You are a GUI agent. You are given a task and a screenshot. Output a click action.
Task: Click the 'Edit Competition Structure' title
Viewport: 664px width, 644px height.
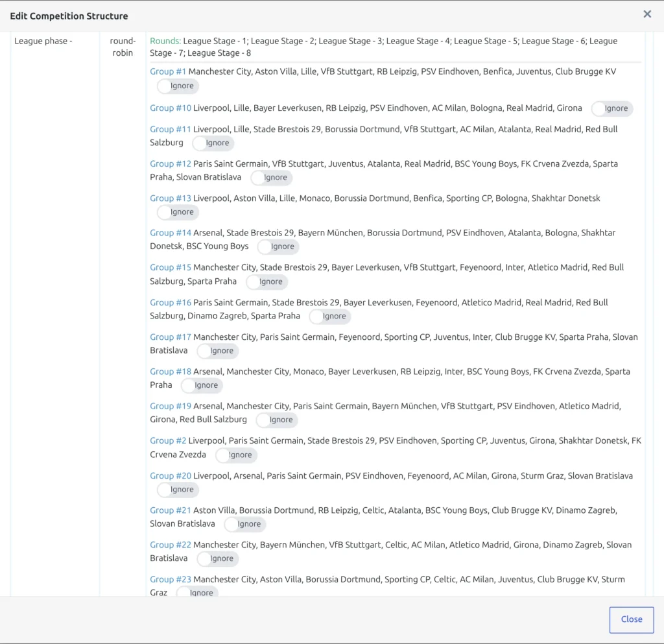(69, 16)
